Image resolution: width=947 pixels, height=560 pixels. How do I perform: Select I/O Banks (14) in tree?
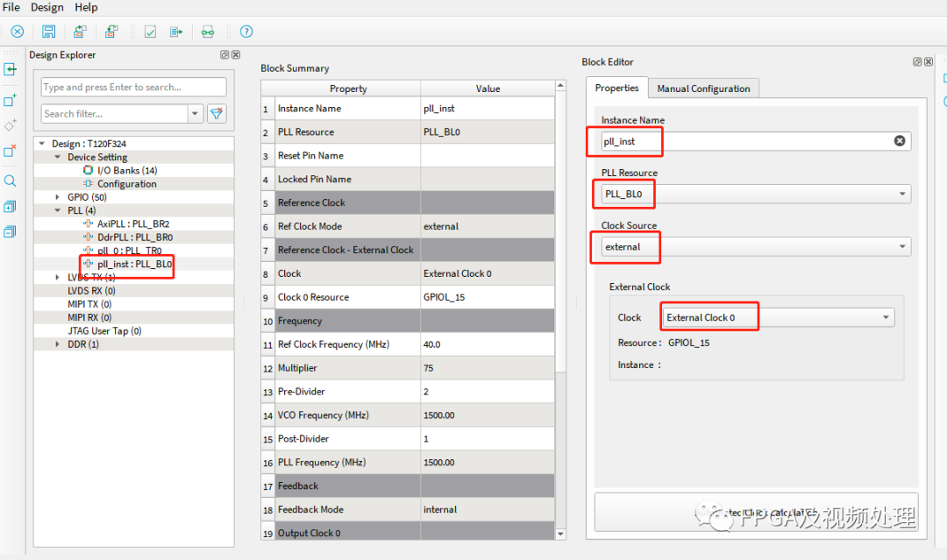(127, 170)
